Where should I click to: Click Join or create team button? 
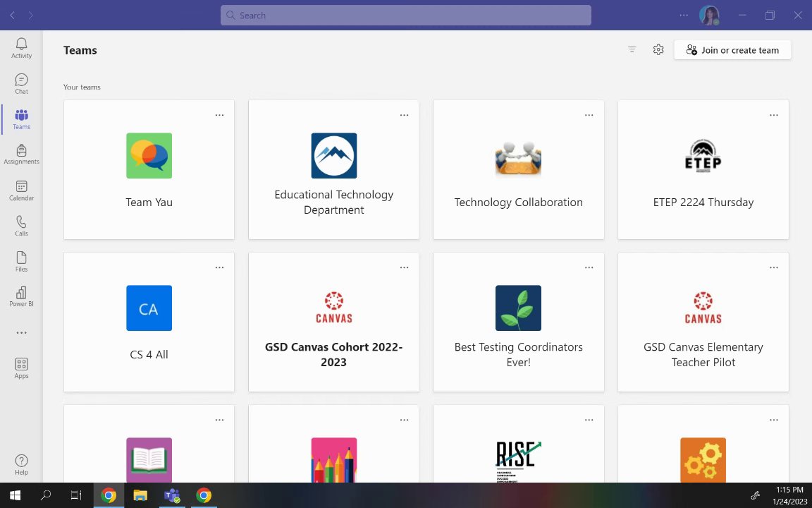coord(732,50)
